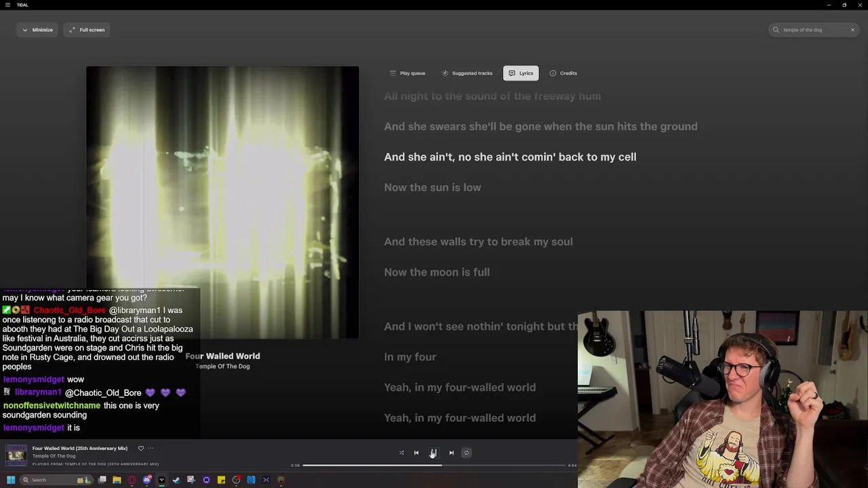Open Task View on the taskbar
Image resolution: width=868 pixels, height=488 pixels.
coord(102,480)
